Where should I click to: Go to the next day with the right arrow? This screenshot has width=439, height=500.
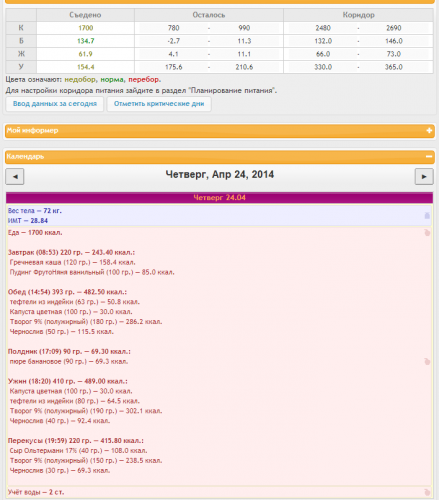click(424, 177)
